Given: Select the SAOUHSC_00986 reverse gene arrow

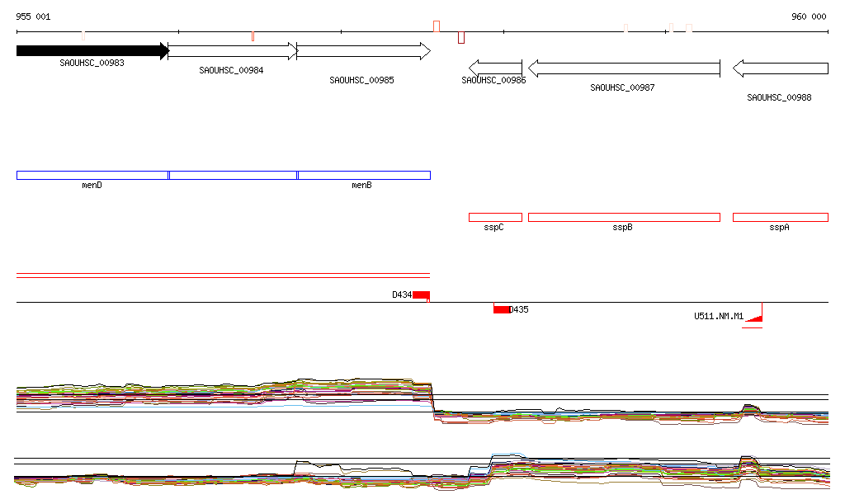Looking at the screenshot, I should click(496, 68).
